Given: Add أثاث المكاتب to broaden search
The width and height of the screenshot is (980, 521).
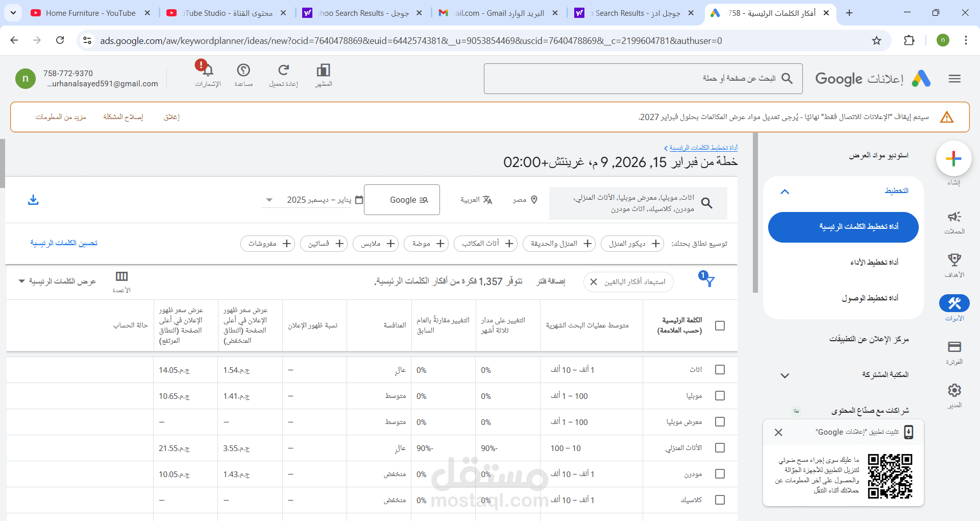Looking at the screenshot, I should (485, 244).
